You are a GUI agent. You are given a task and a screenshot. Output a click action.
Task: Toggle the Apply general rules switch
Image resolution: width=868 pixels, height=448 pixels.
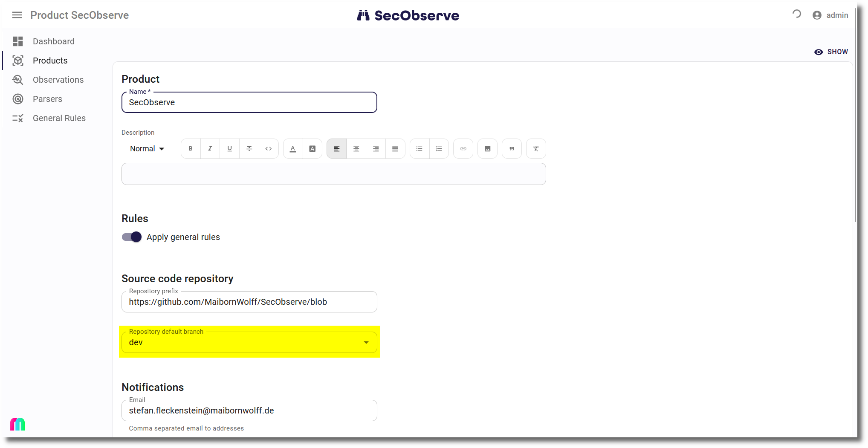pyautogui.click(x=132, y=237)
